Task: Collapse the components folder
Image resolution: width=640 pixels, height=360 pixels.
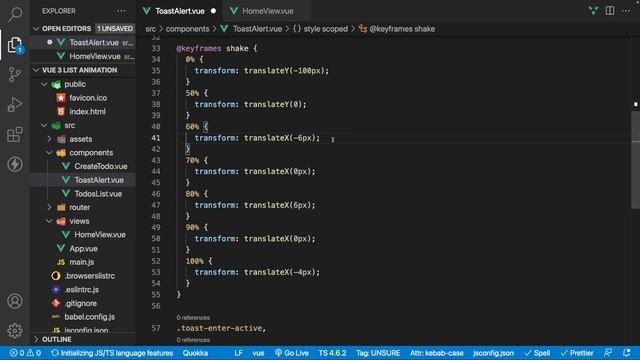Action: 49,153
